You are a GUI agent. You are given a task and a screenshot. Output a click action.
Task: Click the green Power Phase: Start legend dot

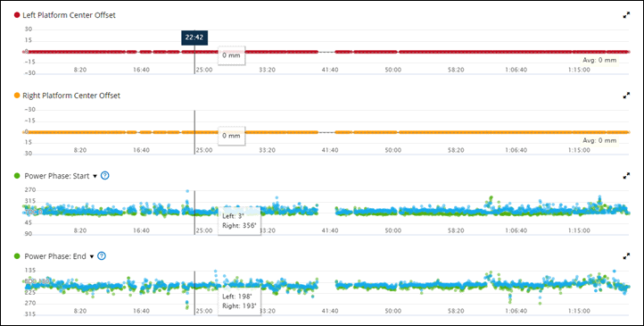[x=17, y=176]
